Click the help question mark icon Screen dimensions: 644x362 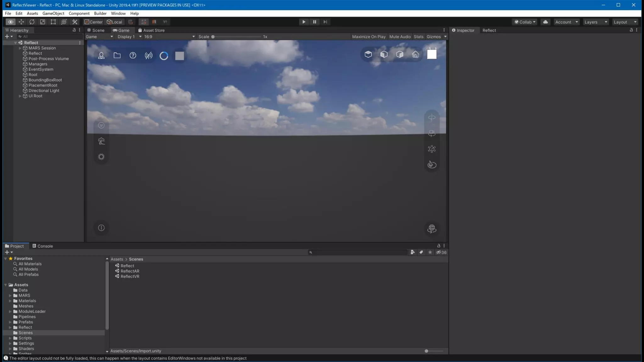pyautogui.click(x=133, y=56)
